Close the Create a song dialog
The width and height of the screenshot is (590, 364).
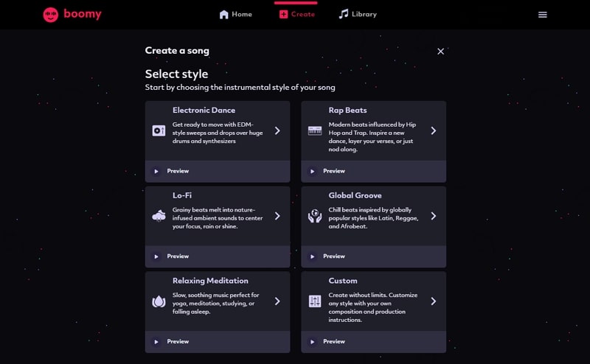click(441, 52)
